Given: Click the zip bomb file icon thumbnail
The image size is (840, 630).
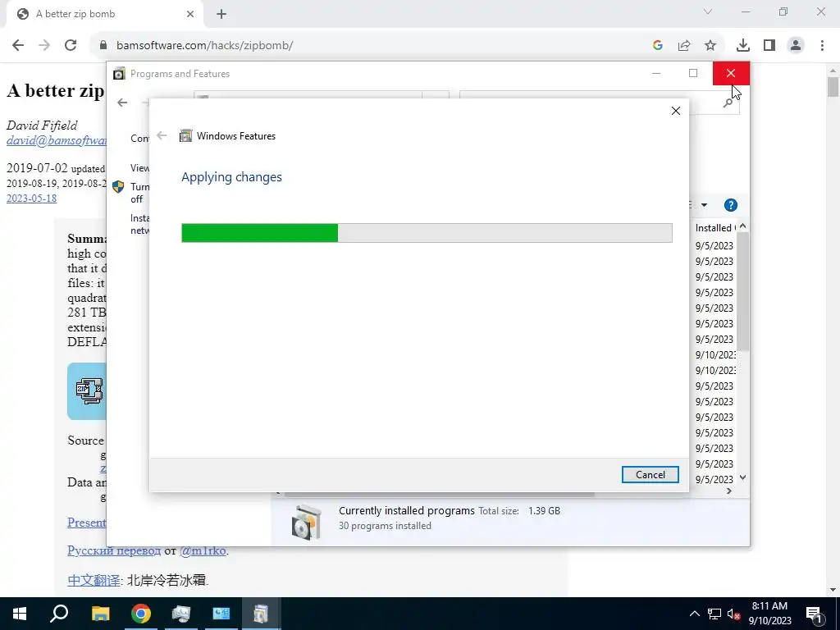Looking at the screenshot, I should (x=87, y=391).
